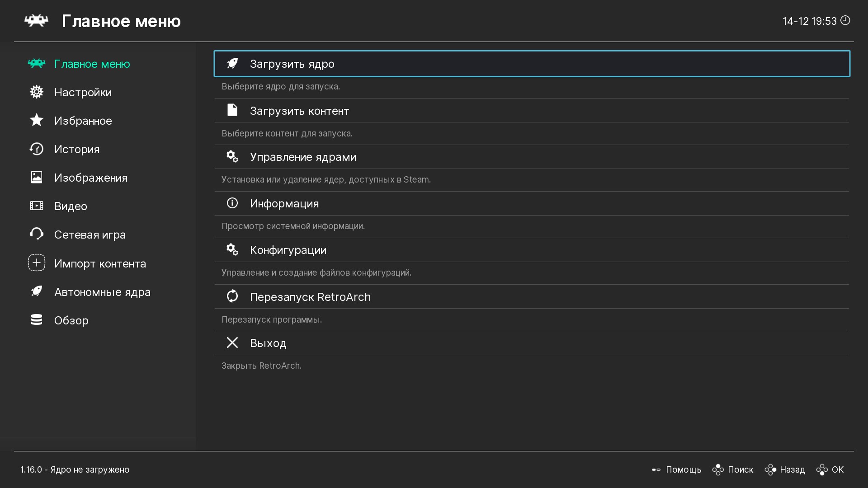Click the headset icon for Сетевая игра
Viewport: 868px width, 488px height.
(37, 234)
